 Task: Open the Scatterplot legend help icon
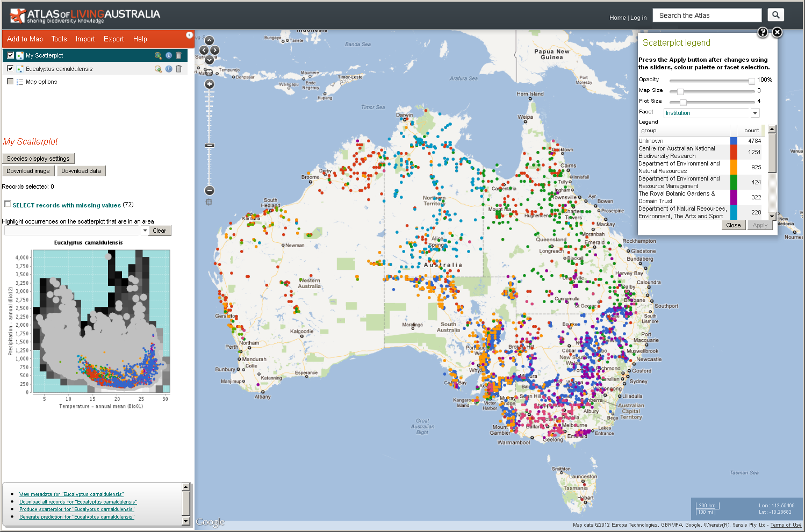pos(763,32)
